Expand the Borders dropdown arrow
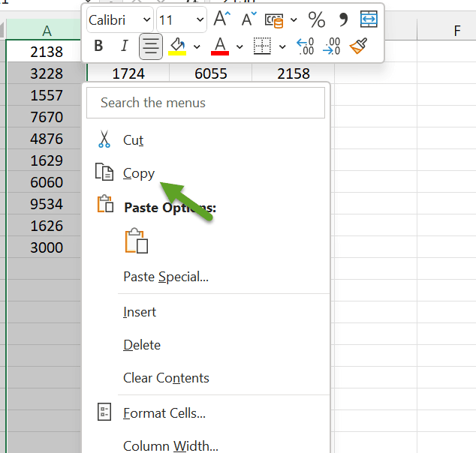476x453 pixels. [282, 46]
